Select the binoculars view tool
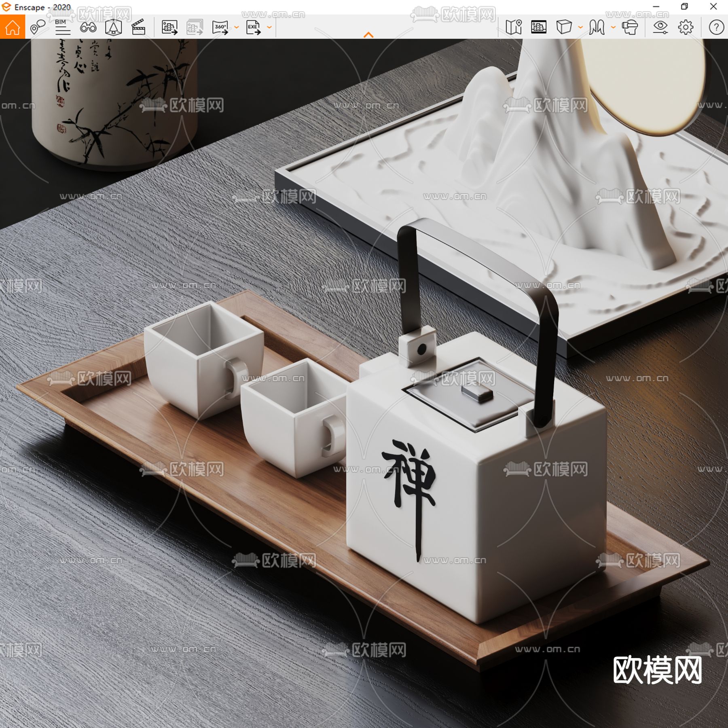This screenshot has width=728, height=728. pos(89,28)
